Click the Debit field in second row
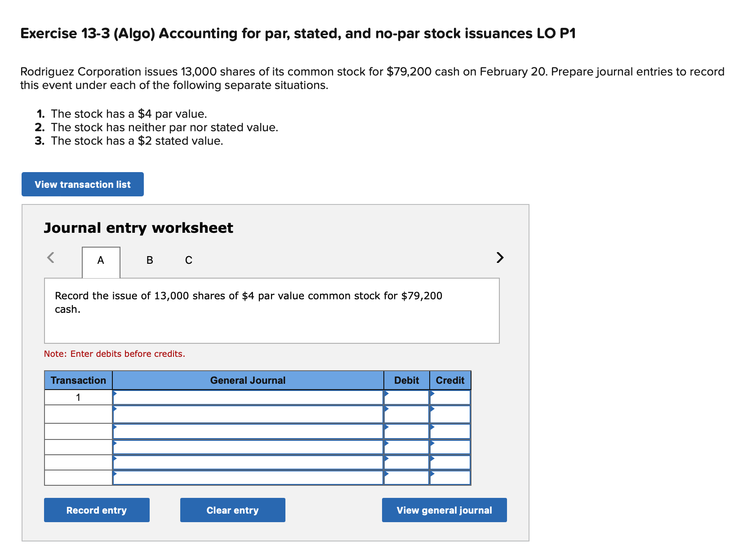Screen dimensions: 756x559 point(407,413)
